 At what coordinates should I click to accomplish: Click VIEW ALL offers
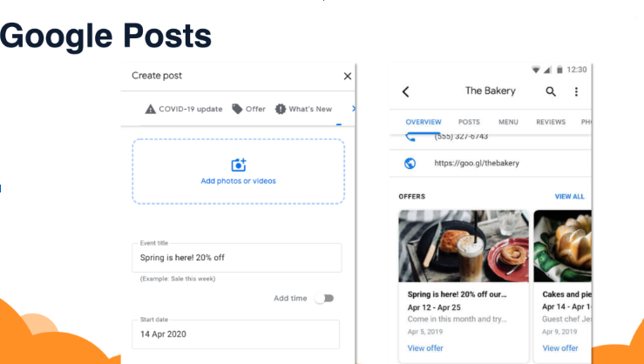coord(569,197)
